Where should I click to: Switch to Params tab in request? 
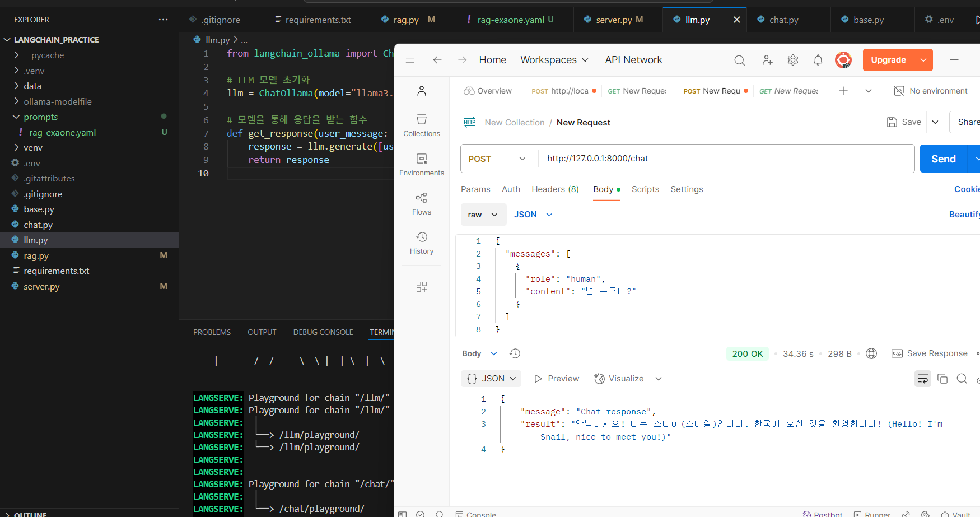point(475,189)
